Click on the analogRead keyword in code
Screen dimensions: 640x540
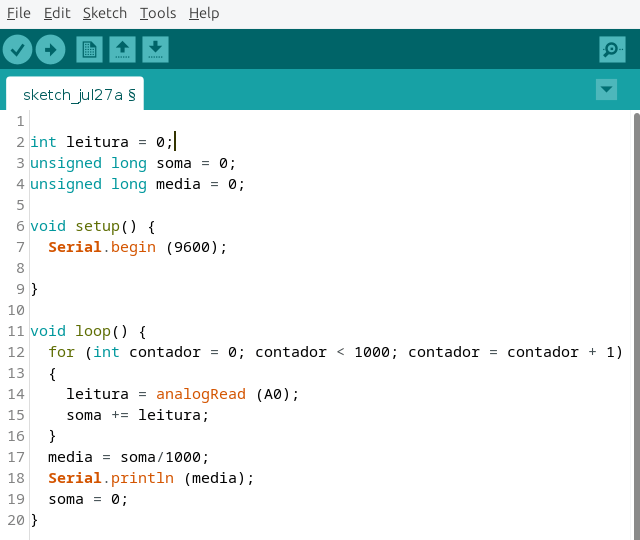tap(200, 394)
